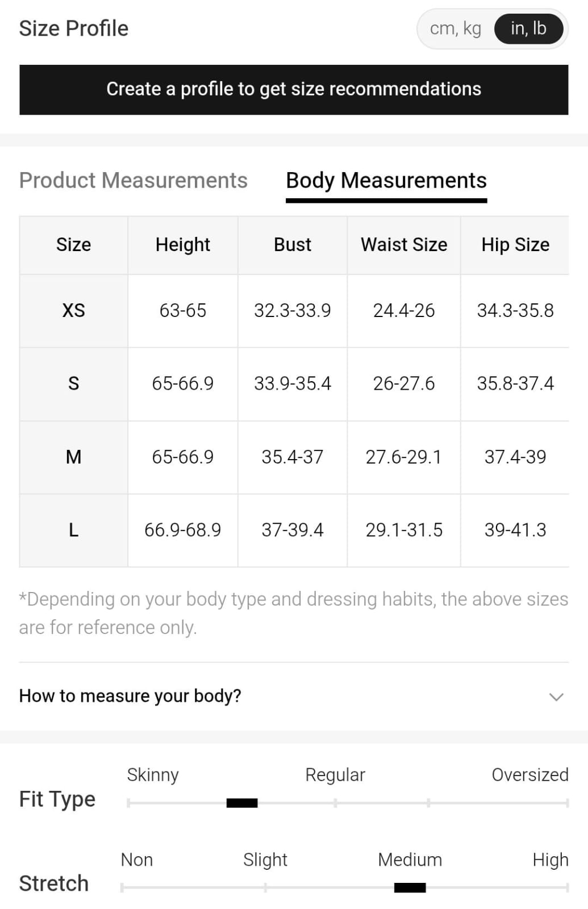Open the Product Measurements tab
The image size is (588, 909).
tap(134, 181)
